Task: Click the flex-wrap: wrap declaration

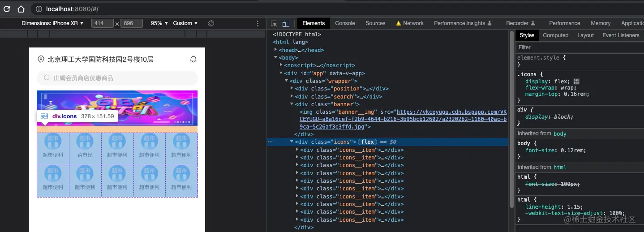Action: (551, 88)
